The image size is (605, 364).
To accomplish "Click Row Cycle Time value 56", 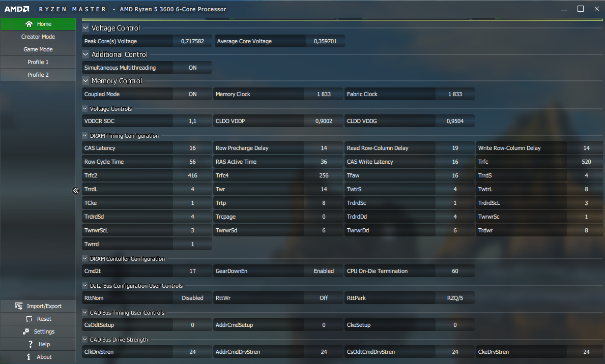I will tap(192, 162).
